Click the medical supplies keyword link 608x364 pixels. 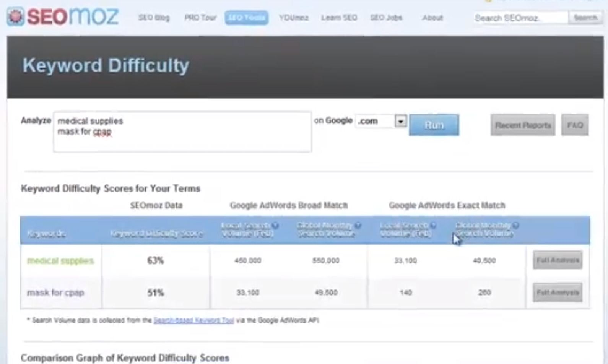60,261
